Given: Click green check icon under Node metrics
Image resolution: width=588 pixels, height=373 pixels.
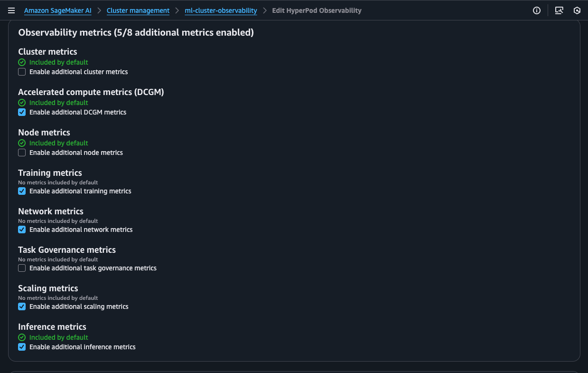Looking at the screenshot, I should (22, 143).
